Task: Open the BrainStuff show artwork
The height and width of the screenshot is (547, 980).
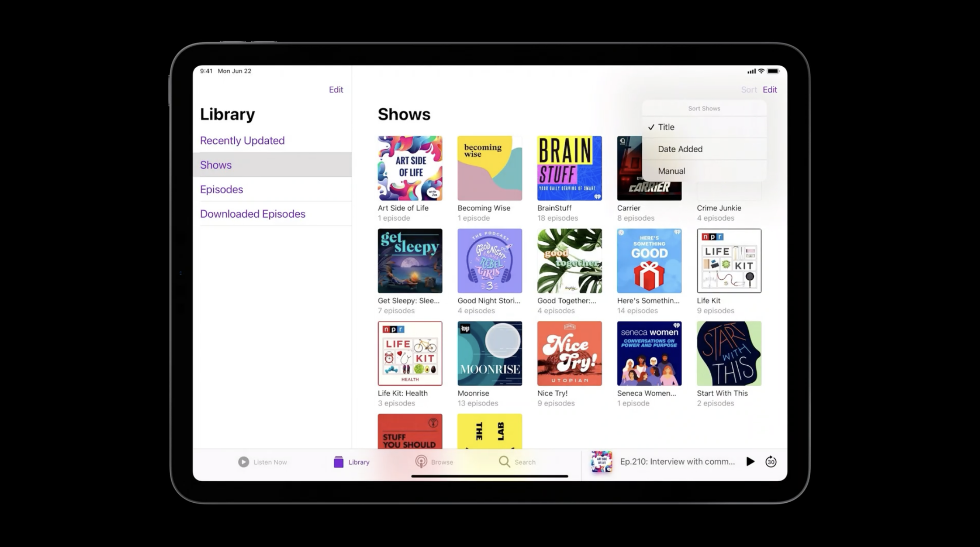Action: tap(569, 168)
